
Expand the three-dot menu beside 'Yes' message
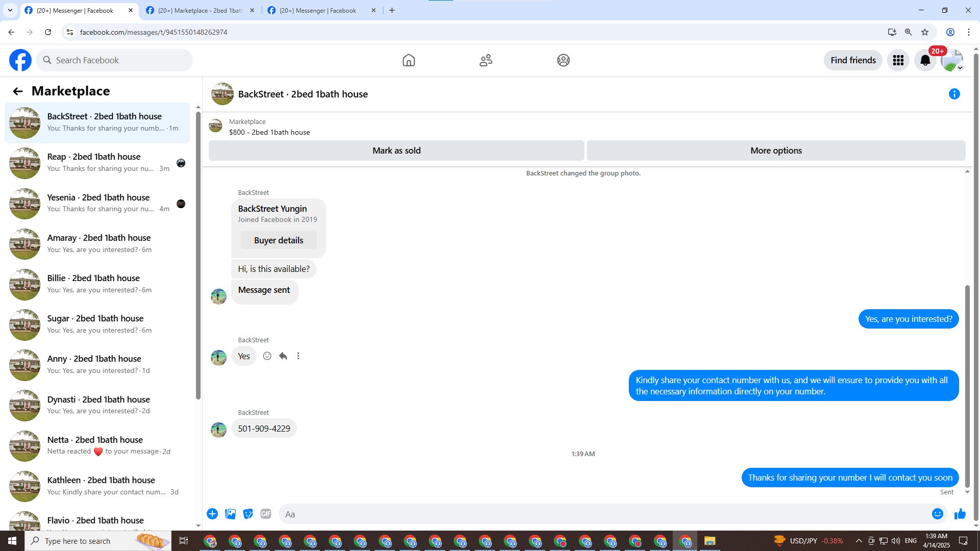tap(298, 356)
